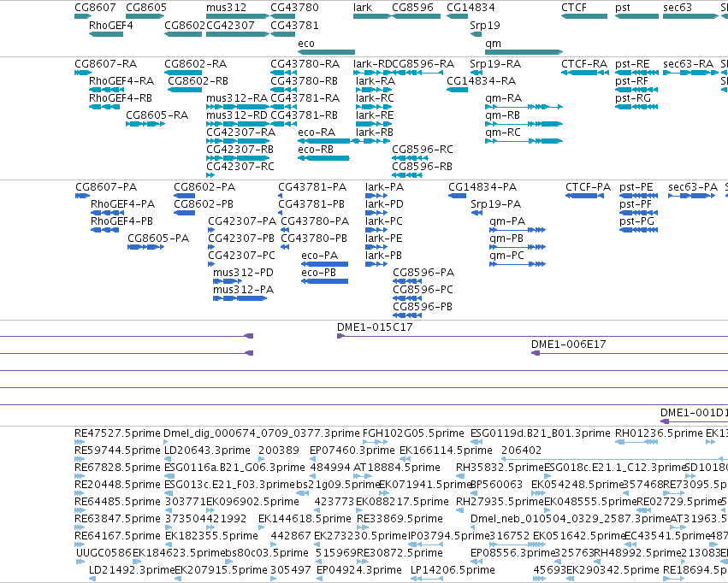Click protein lark-PD
Screen dimensions: 728x583
[376, 213]
